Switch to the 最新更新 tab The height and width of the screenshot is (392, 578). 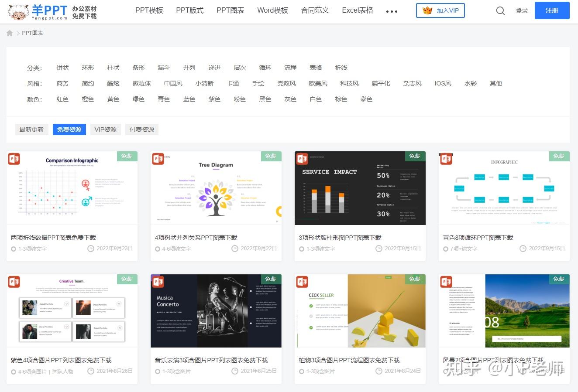(31, 129)
